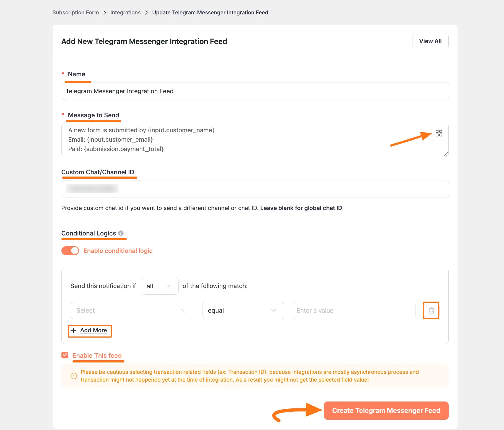504x430 pixels.
Task: Open the shortcode picker grid icon
Action: (x=439, y=133)
